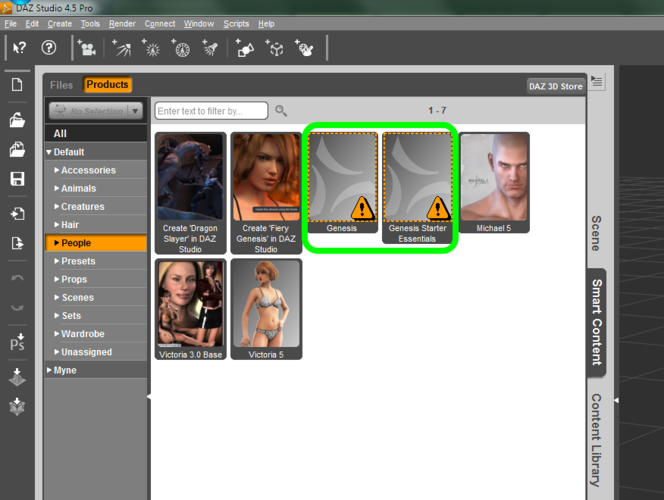The height and width of the screenshot is (500, 664).
Task: Create a new camera from toolbar
Action: [x=86, y=48]
